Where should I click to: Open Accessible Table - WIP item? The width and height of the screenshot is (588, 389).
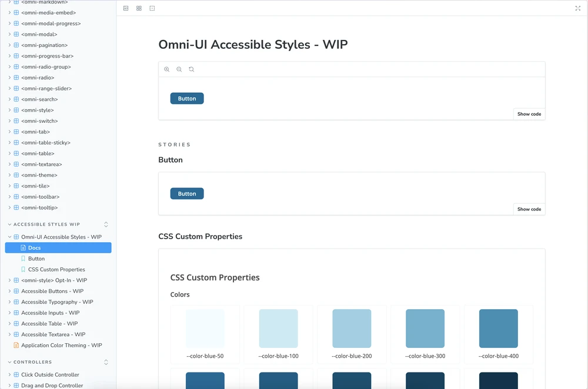(49, 324)
